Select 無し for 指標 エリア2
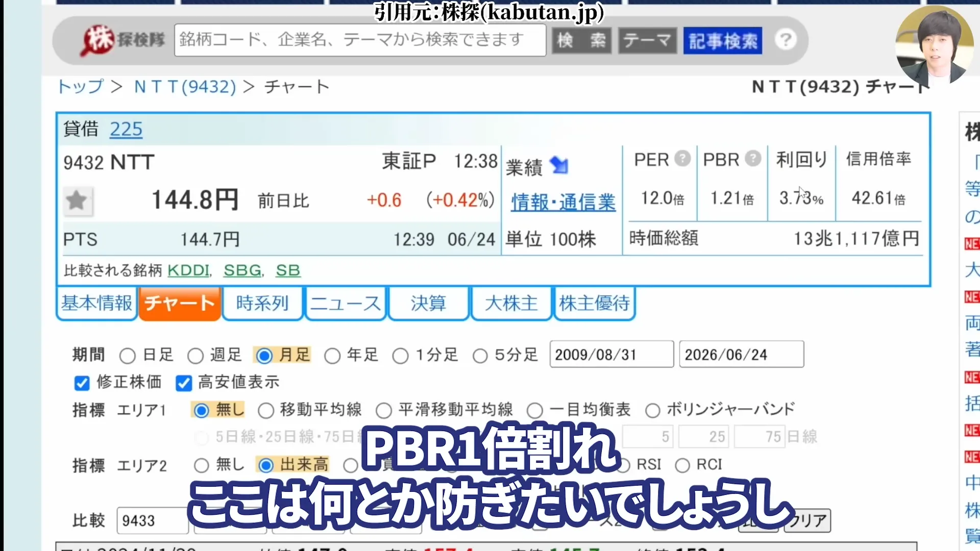The width and height of the screenshot is (980, 551). pos(202,465)
